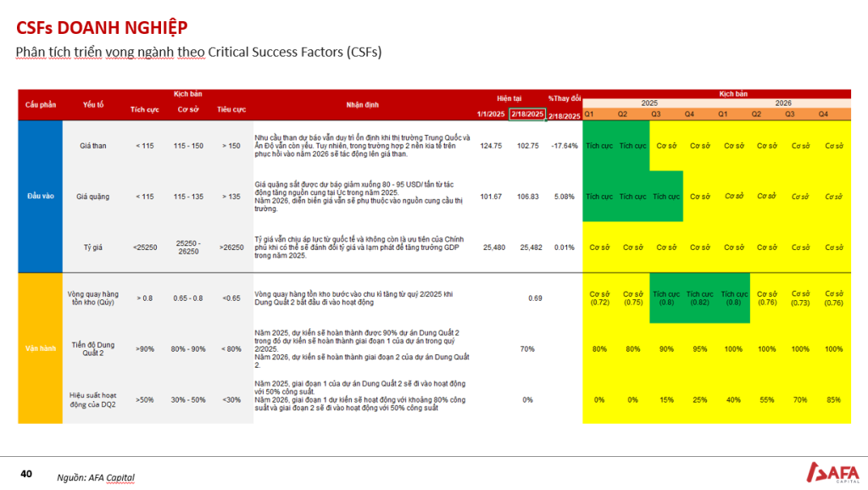Click the Nhận định column header
This screenshot has height=490, width=868.
pyautogui.click(x=363, y=104)
